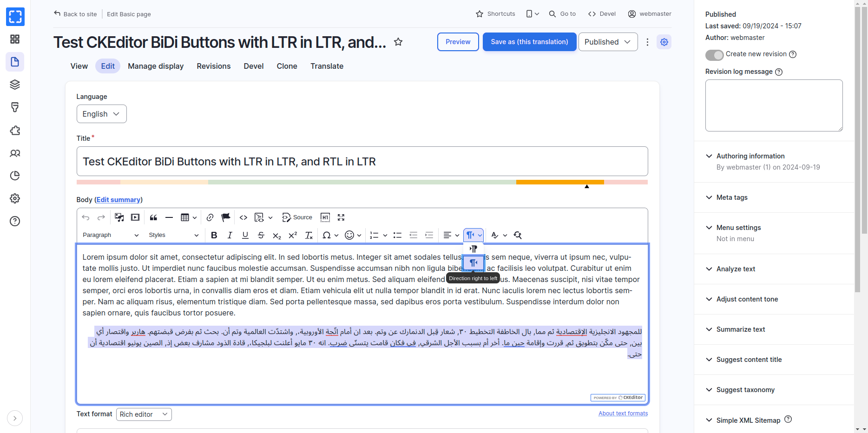
Task: Switch editor to Source mode
Action: coord(297,217)
